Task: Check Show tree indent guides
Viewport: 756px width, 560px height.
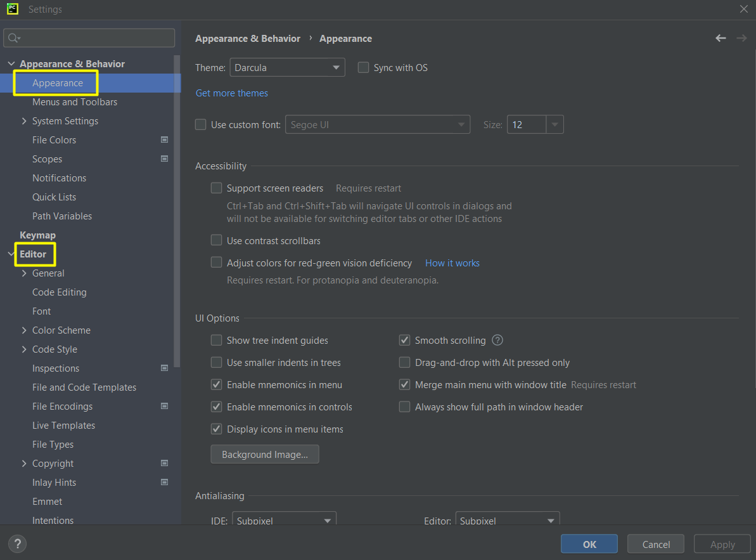Action: (217, 340)
